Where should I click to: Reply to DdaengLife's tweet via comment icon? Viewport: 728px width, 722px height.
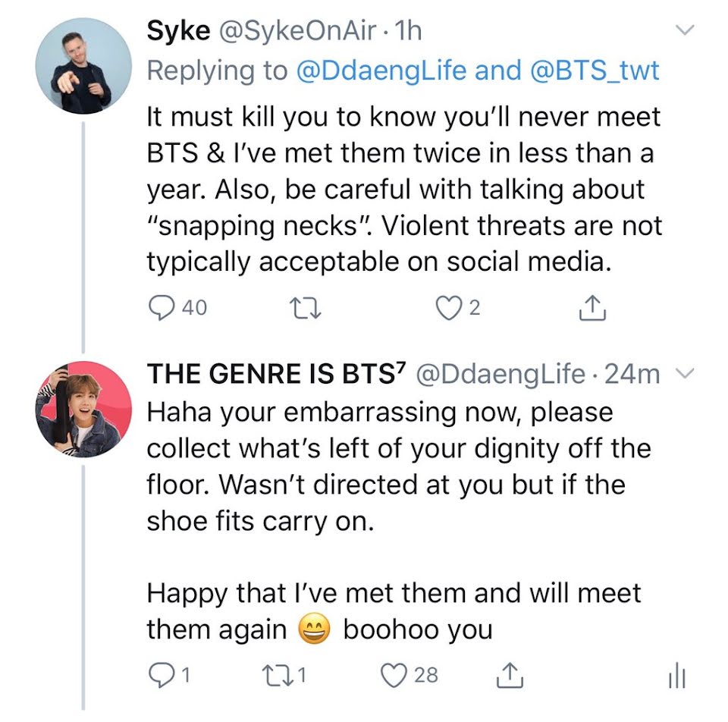click(x=162, y=675)
